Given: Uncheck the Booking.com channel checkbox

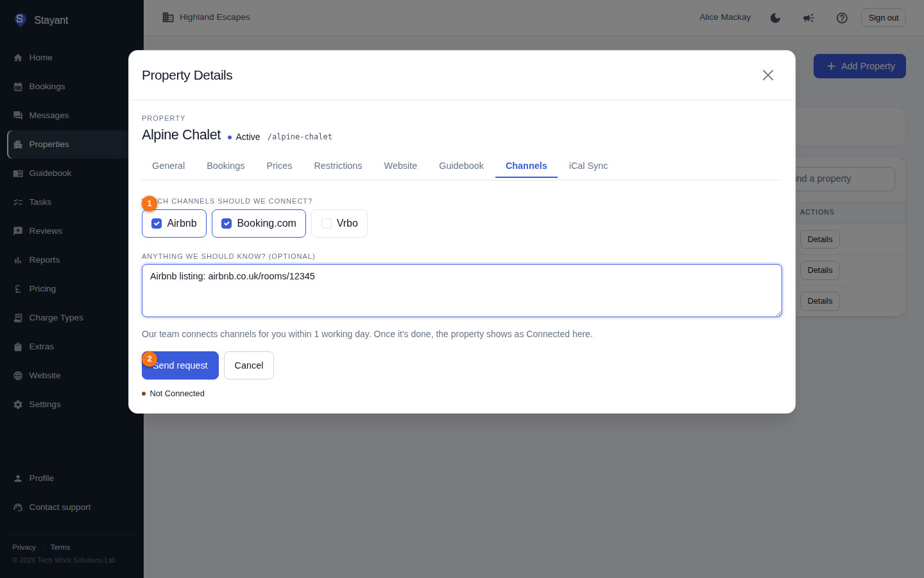Looking at the screenshot, I should point(227,223).
